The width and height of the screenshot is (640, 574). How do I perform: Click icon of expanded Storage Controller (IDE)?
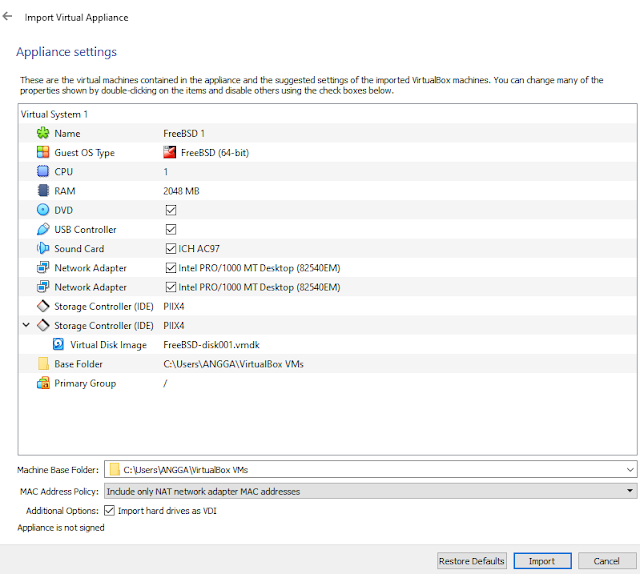coord(43,325)
